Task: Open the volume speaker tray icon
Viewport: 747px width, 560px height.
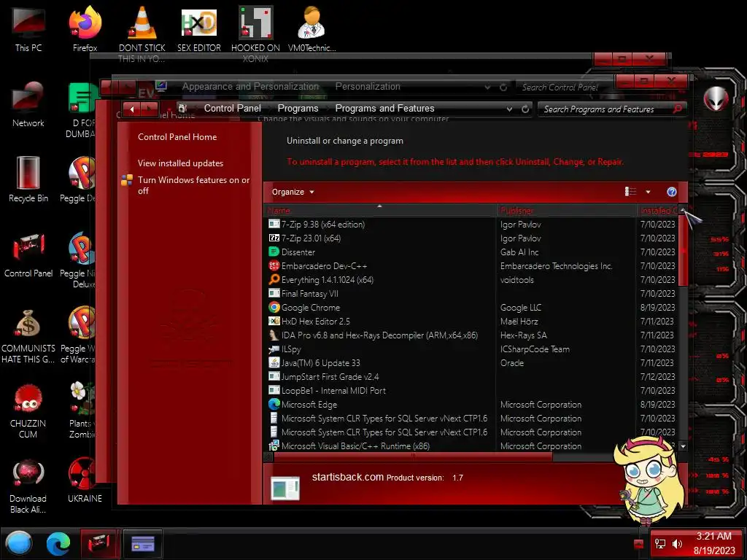Action: click(x=677, y=544)
